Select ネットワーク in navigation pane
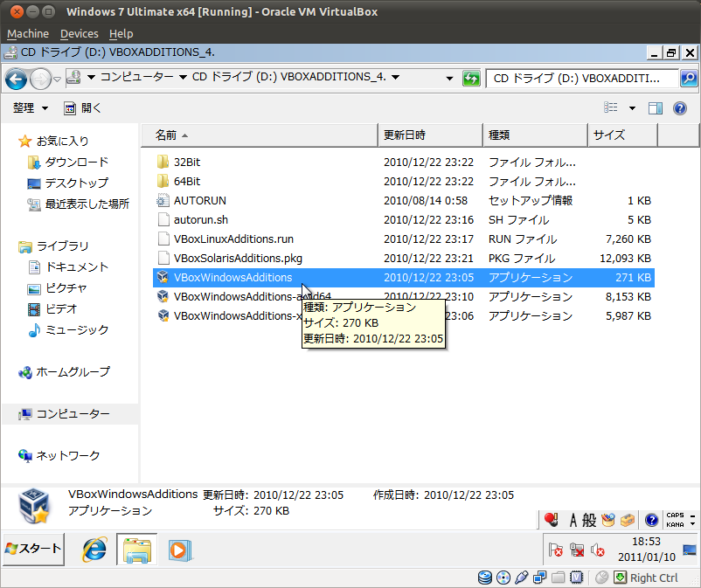Image resolution: width=701 pixels, height=588 pixels. pyautogui.click(x=59, y=456)
